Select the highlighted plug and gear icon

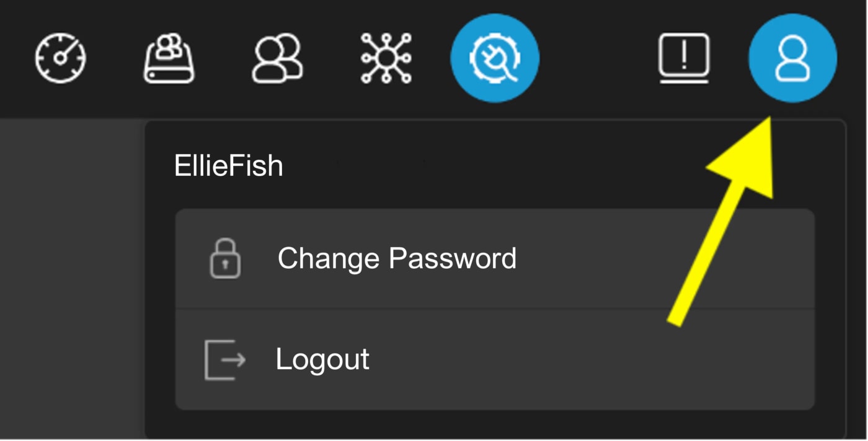click(495, 58)
